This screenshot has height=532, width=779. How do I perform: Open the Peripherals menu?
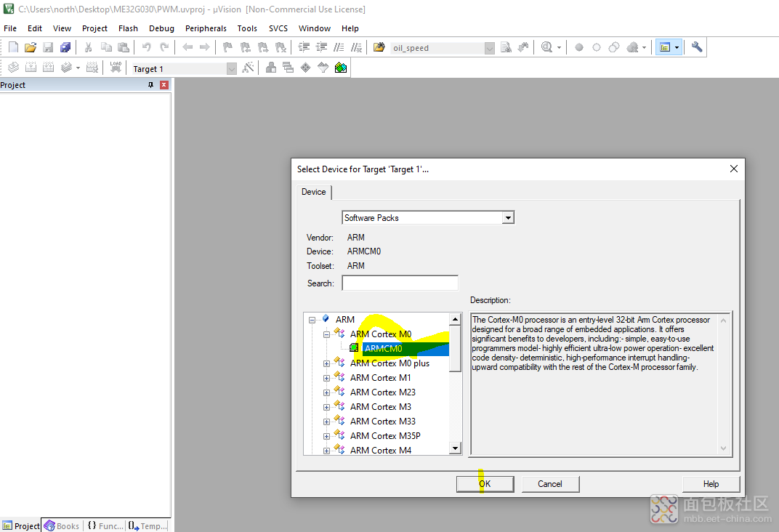point(206,28)
